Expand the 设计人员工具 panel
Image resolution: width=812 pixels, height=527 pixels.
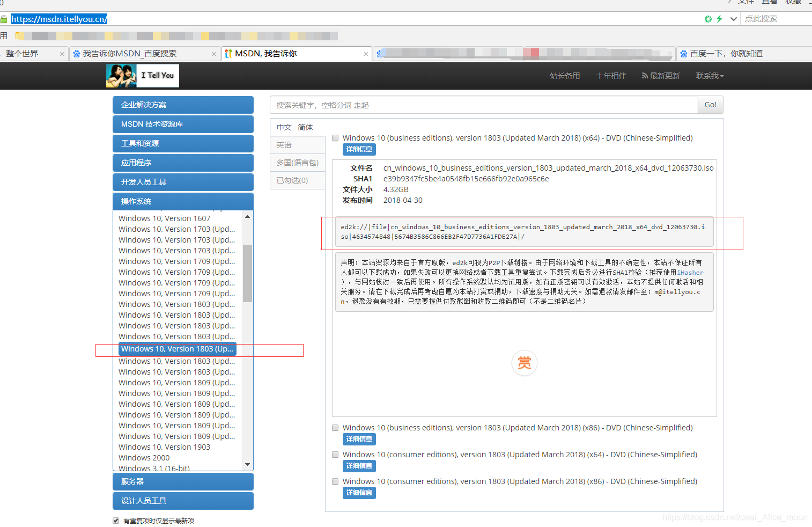coord(183,501)
